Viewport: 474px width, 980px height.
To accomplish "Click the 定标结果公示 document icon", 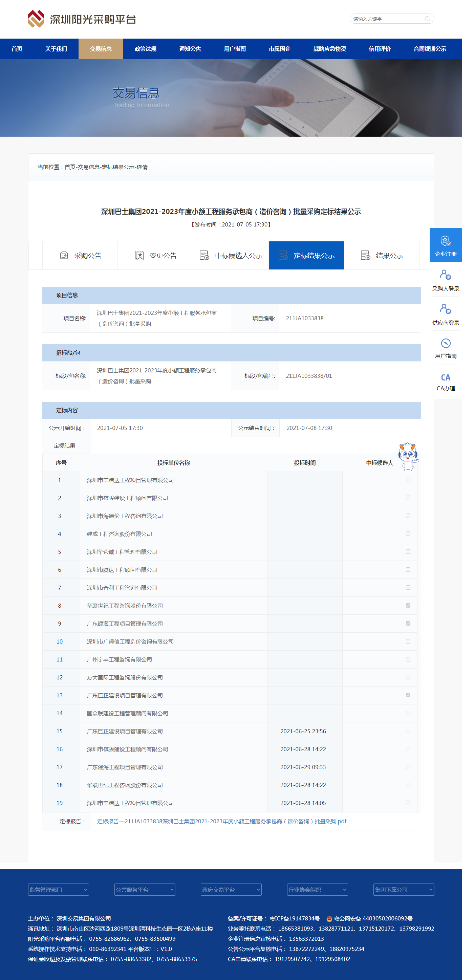I will pos(283,255).
